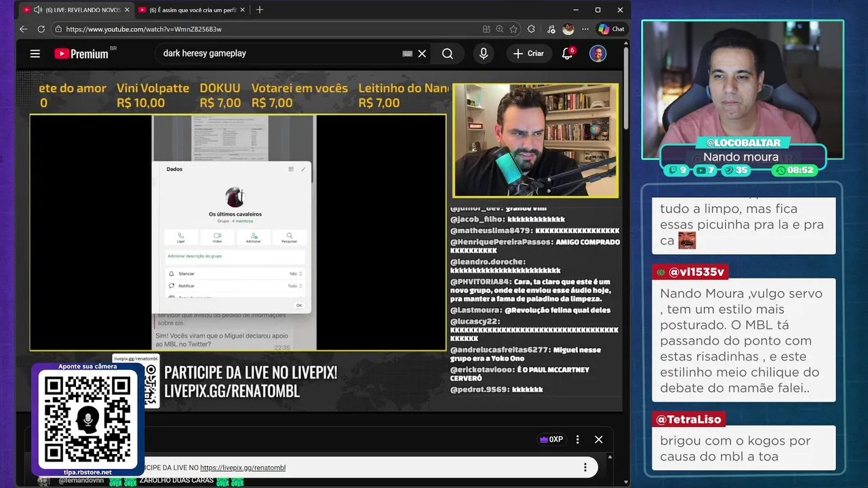Click the chat panel scroll up arrow

point(608,457)
